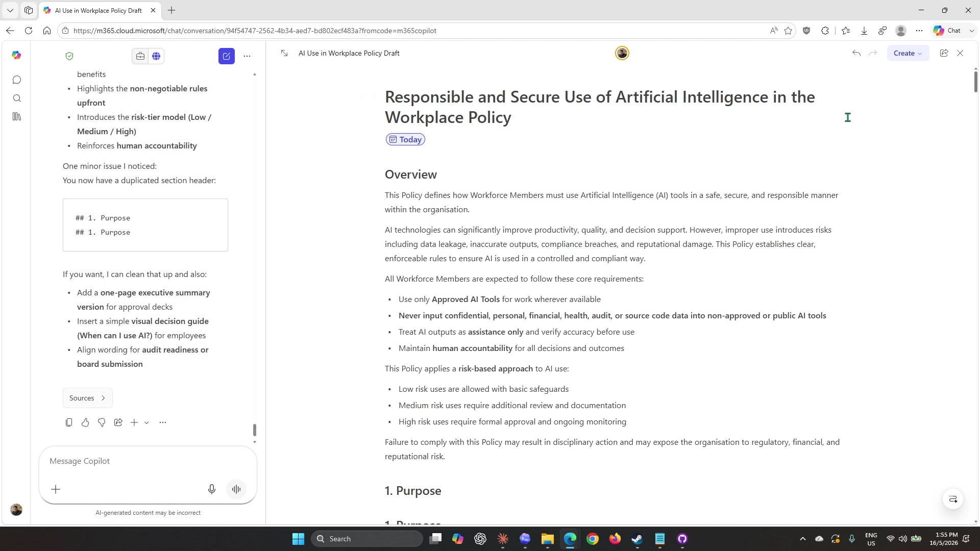Add this page to favorites star
The height and width of the screenshot is (551, 980).
(788, 31)
